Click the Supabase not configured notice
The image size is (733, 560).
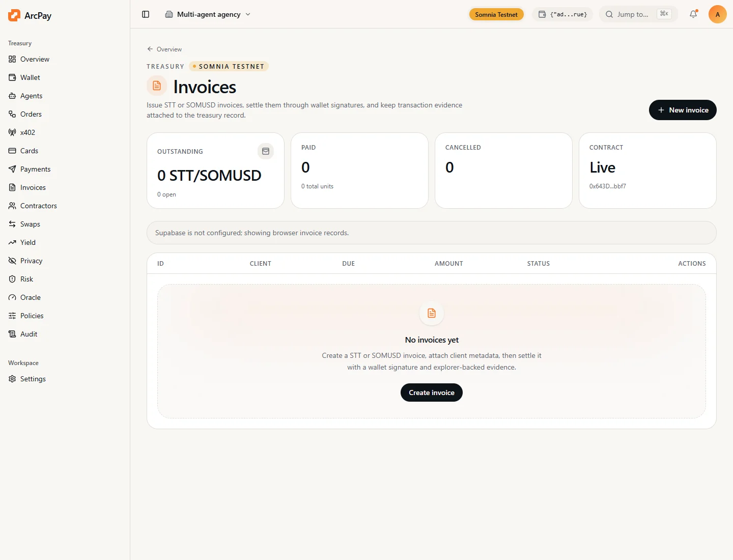coord(432,233)
